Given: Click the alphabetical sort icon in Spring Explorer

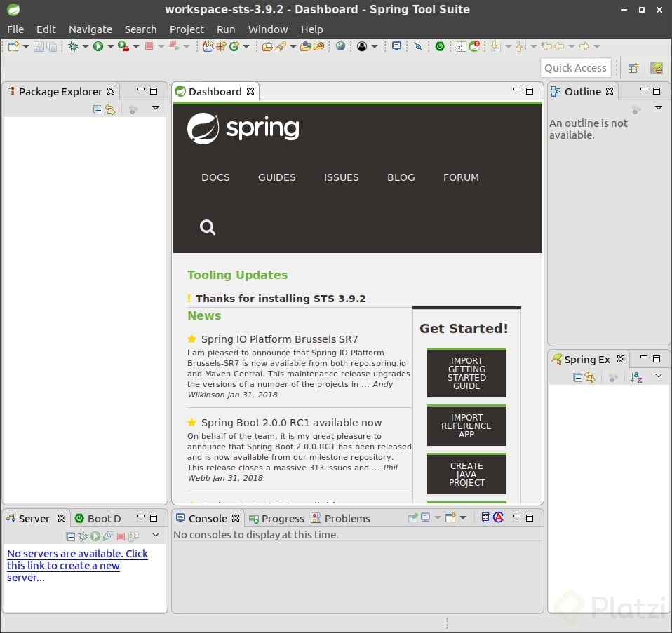Looking at the screenshot, I should tap(636, 377).
